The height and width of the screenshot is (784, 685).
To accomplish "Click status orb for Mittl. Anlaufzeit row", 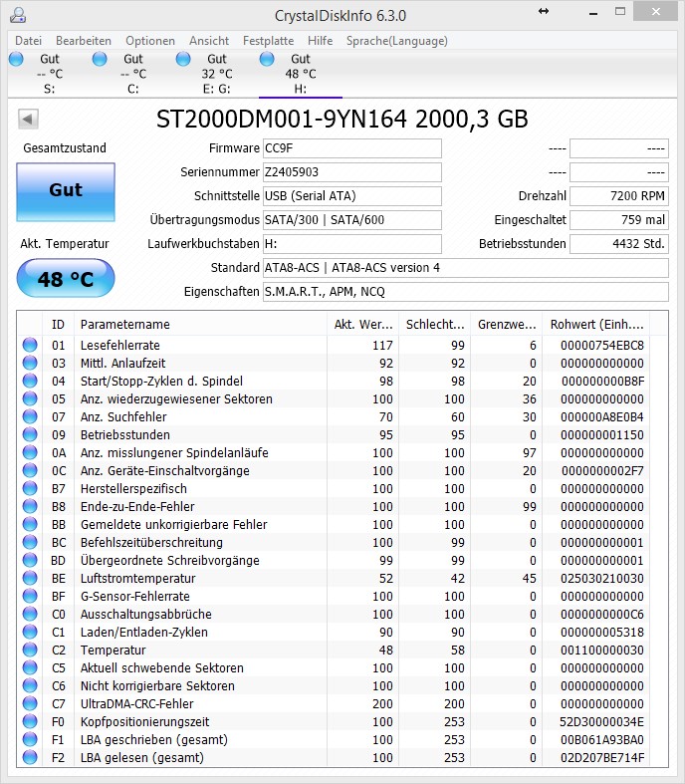I will [30, 363].
